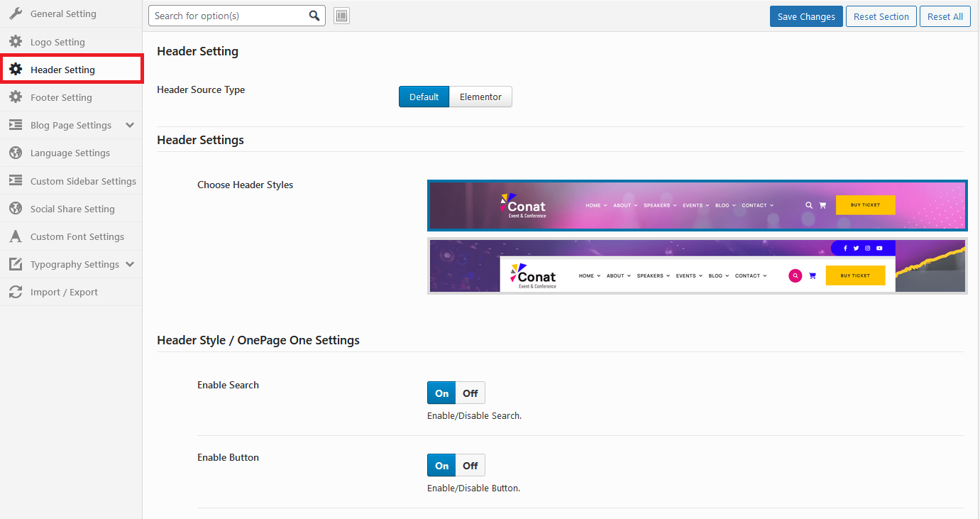Select the second header style preview

coord(696,266)
